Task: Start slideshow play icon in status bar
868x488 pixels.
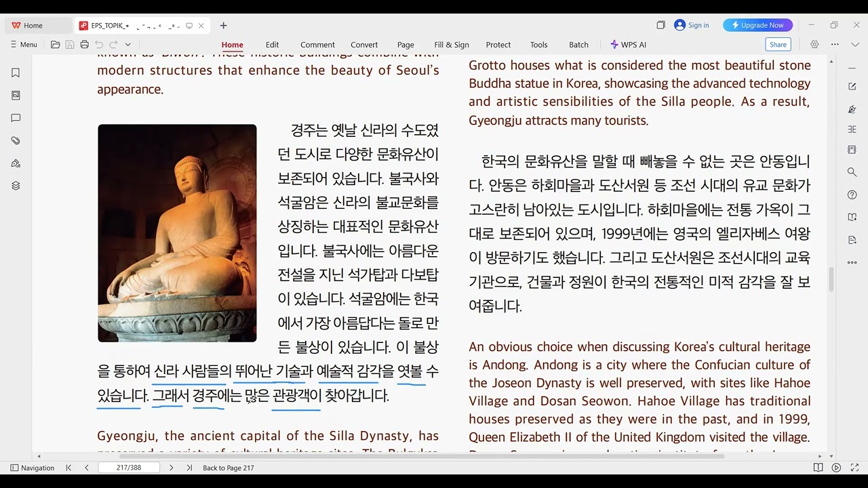Action: click(836, 468)
